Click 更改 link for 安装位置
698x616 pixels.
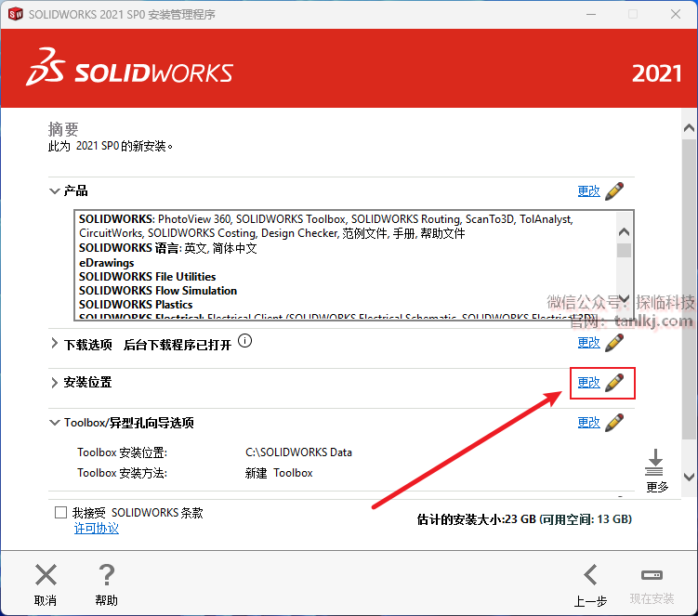tap(589, 383)
